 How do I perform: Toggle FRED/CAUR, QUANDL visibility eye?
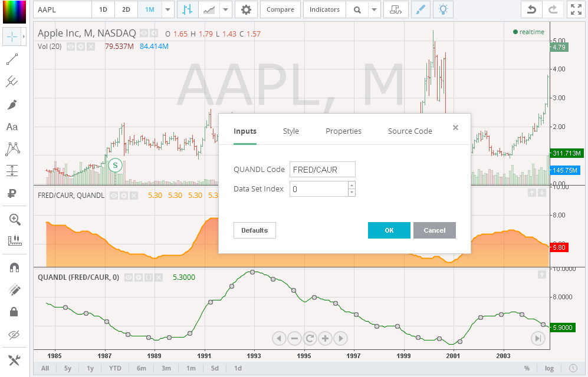[114, 196]
